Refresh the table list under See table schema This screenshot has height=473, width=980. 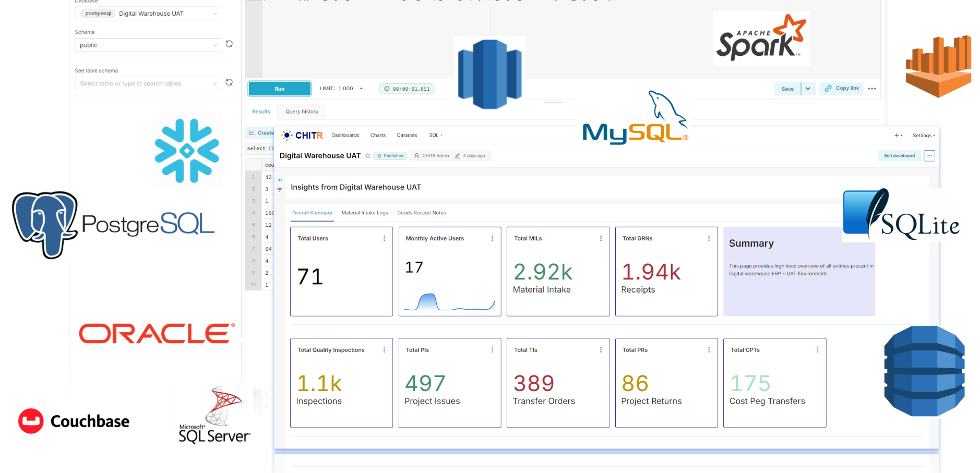click(229, 82)
